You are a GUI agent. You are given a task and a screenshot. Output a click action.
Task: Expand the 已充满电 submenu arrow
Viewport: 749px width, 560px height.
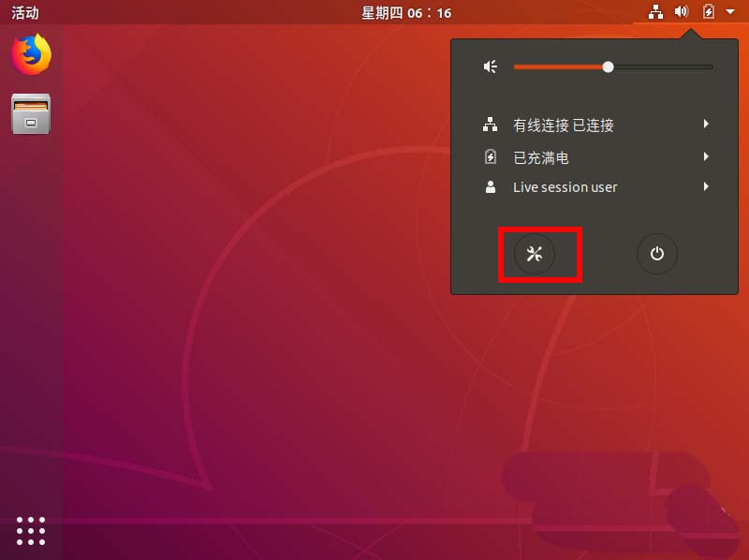[x=706, y=156]
